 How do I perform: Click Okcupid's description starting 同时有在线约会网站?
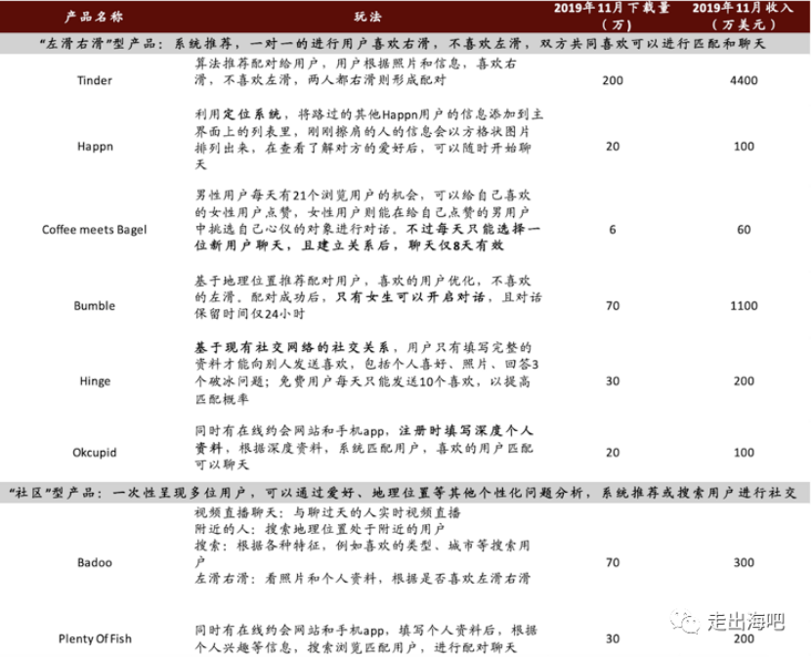click(364, 448)
